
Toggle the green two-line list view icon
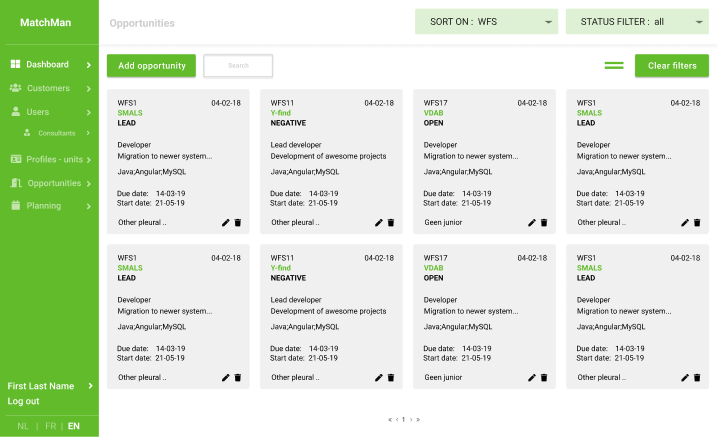613,66
